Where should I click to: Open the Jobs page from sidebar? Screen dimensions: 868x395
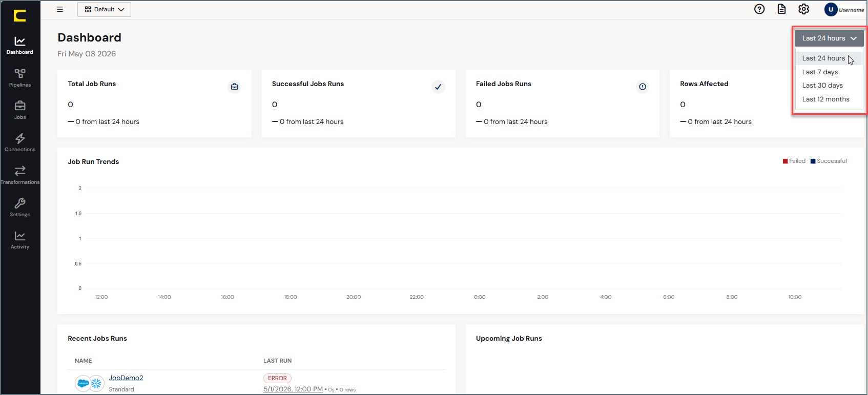pos(20,110)
